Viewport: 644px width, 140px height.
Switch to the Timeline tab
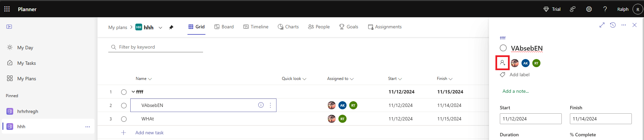[x=256, y=27]
